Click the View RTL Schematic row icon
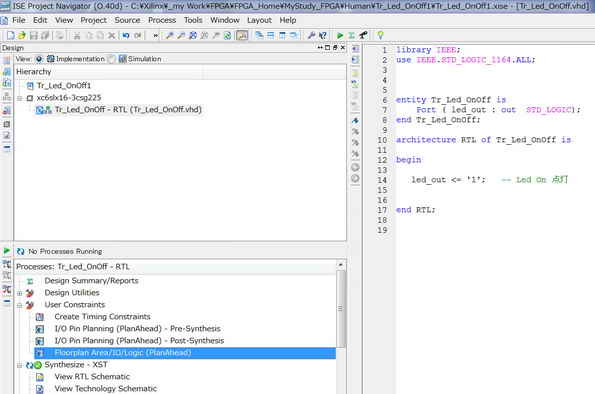 coord(39,377)
